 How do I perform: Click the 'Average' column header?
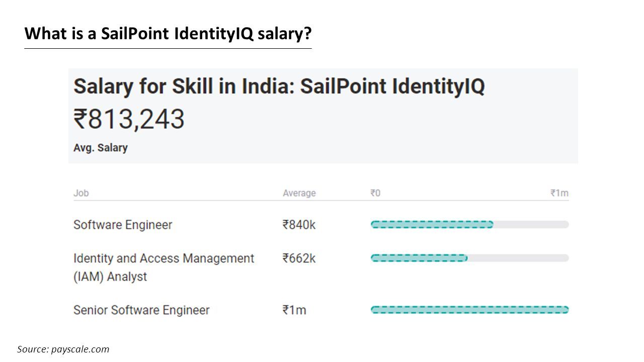coord(299,193)
